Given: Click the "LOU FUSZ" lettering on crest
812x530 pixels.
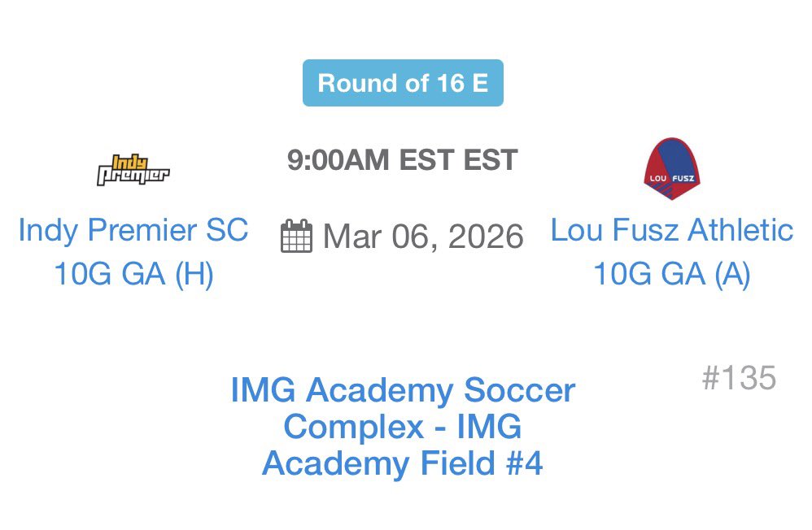Looking at the screenshot, I should click(672, 178).
